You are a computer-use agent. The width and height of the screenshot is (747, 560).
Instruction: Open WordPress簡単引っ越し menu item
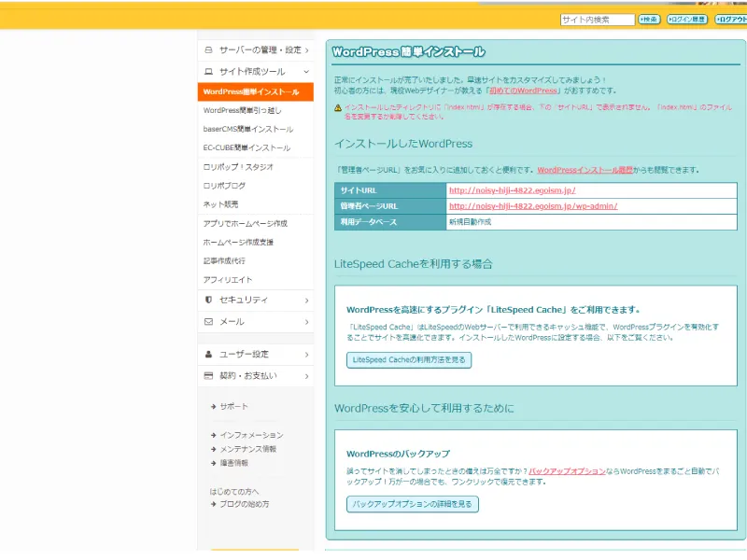point(243,110)
